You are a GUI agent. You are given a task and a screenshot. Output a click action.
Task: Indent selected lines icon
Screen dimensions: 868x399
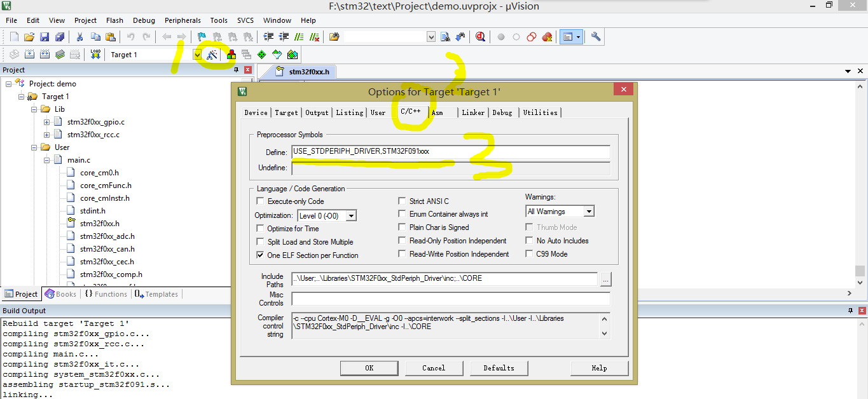coord(268,37)
